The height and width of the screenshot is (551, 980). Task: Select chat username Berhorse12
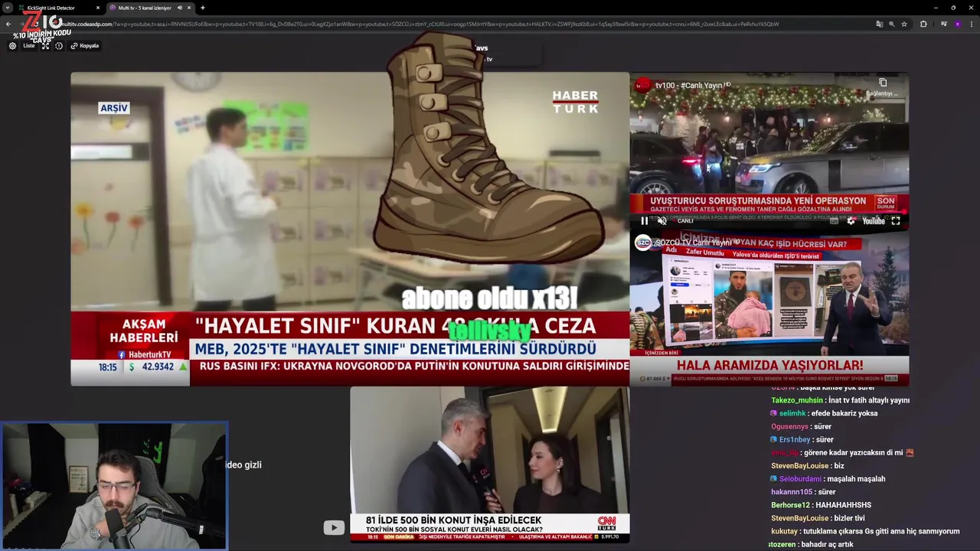[790, 504]
